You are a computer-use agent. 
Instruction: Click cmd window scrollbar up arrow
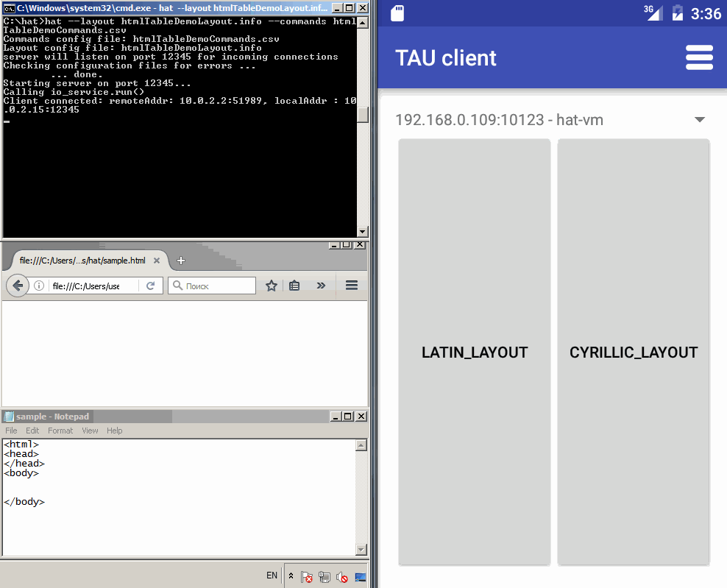pyautogui.click(x=363, y=22)
